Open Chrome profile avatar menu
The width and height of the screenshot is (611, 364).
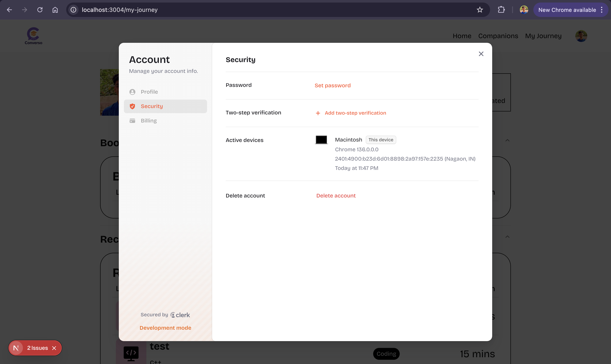(524, 10)
